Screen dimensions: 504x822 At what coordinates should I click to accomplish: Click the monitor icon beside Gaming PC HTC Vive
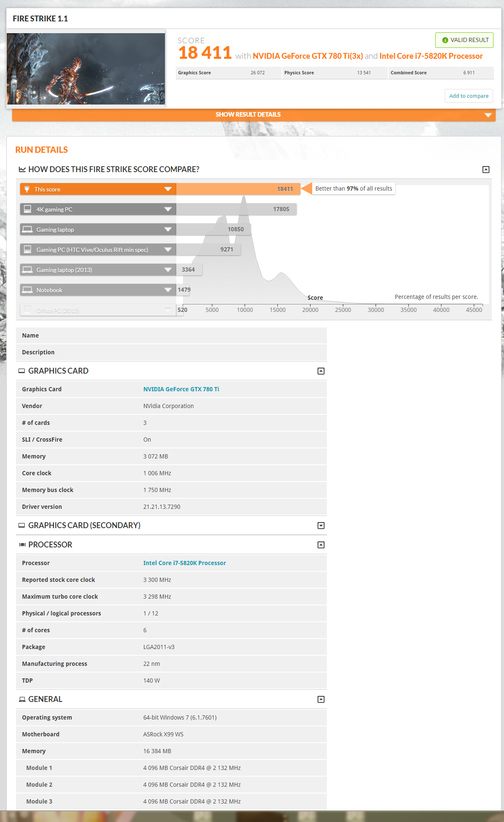click(x=28, y=249)
